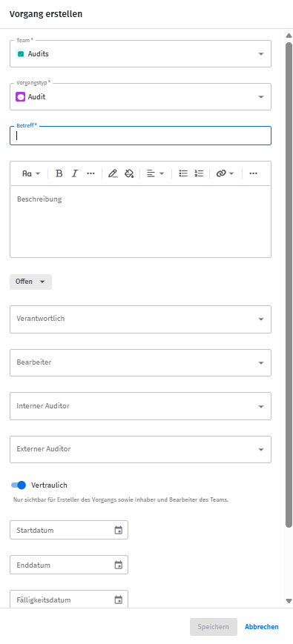Screen dimensions: 293x644
Task: Open the text alignment options
Action: (155, 173)
